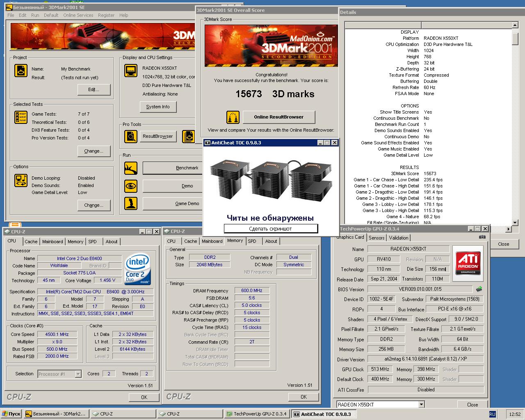The image size is (525, 420).
Task: Click the Core Speed 4500.1 MHz field
Action: [57, 334]
